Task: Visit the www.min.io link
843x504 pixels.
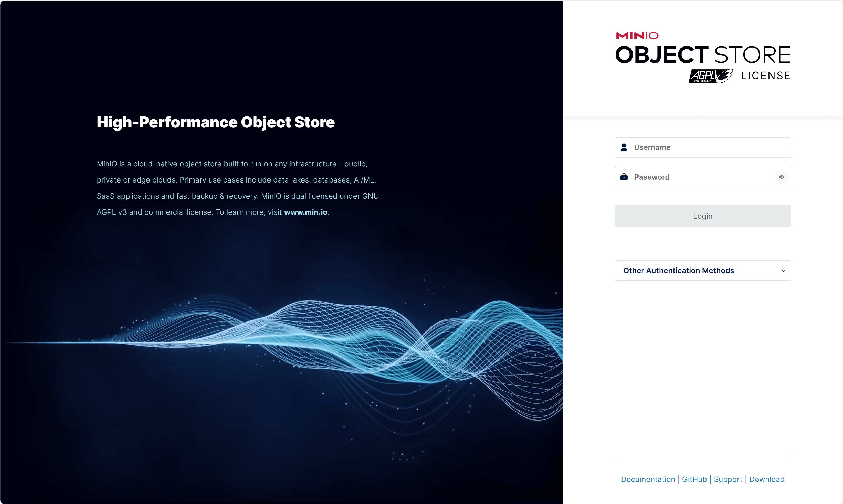Action: [305, 212]
